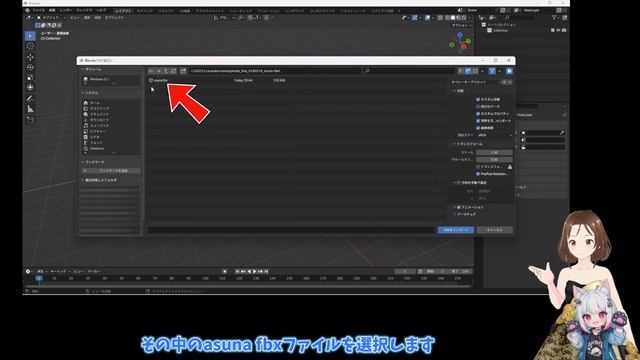Select the Cursor tool in viewport toolbar
640x360 pixels.
30,47
